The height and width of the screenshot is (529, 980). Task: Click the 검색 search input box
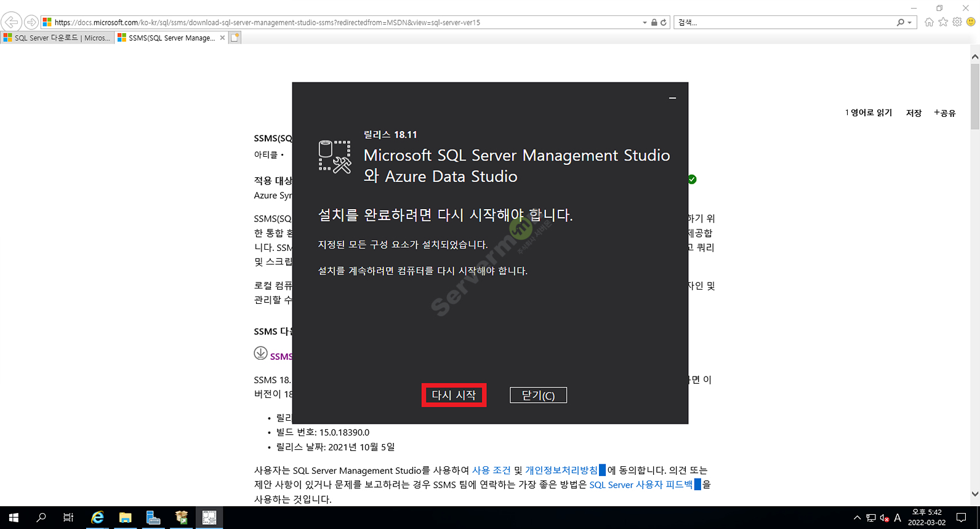pyautogui.click(x=785, y=22)
